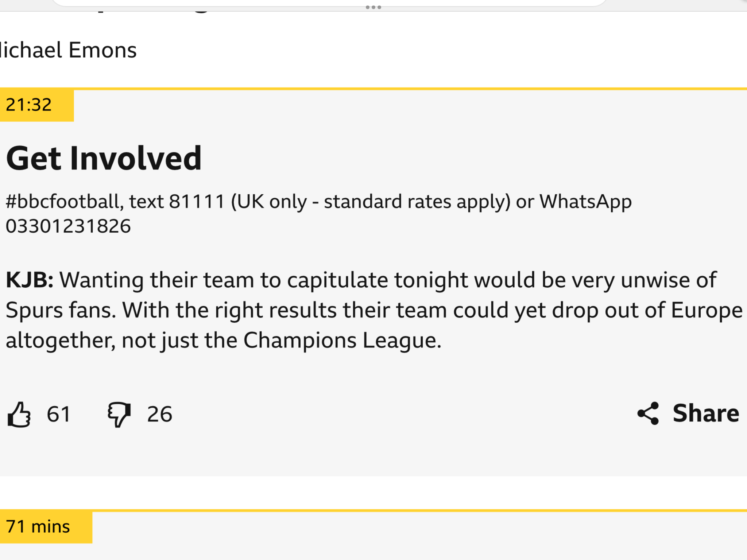The width and height of the screenshot is (747, 560).
Task: Click the Get Involved heading
Action: (x=104, y=158)
